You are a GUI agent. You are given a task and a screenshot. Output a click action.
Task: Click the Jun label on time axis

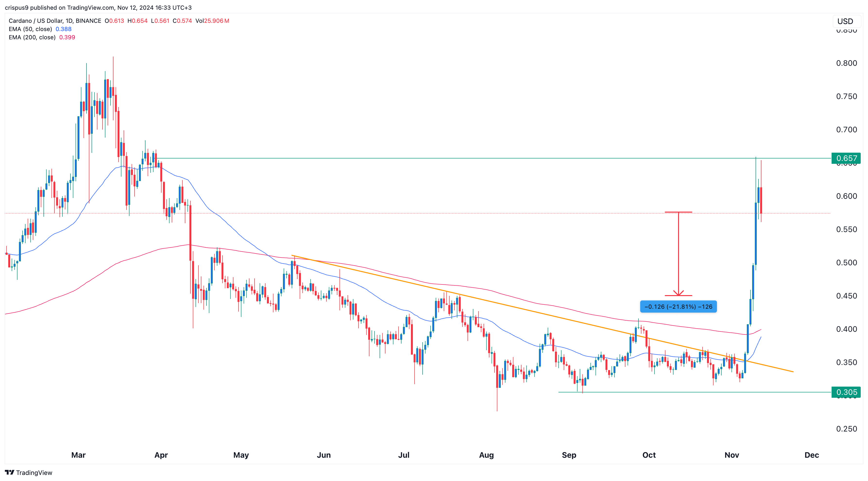(x=324, y=455)
